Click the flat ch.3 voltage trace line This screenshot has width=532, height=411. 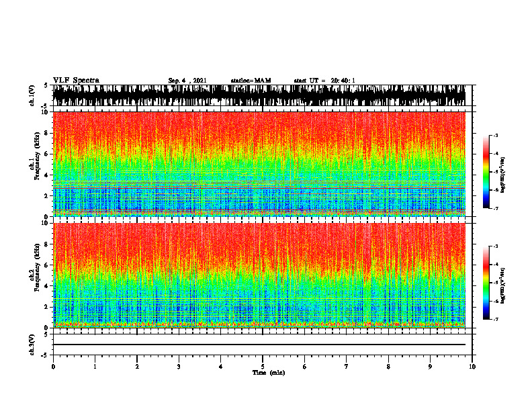pyautogui.click(x=259, y=345)
